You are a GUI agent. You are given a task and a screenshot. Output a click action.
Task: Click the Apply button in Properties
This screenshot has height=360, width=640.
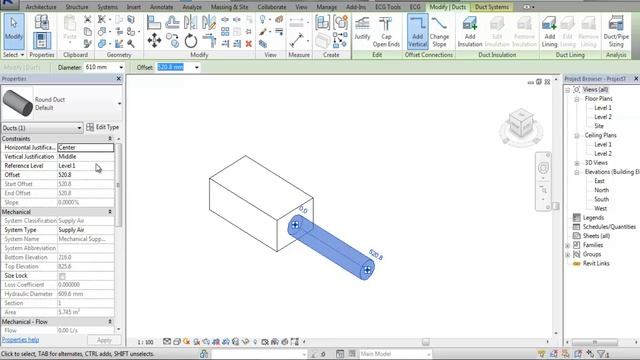tap(104, 340)
